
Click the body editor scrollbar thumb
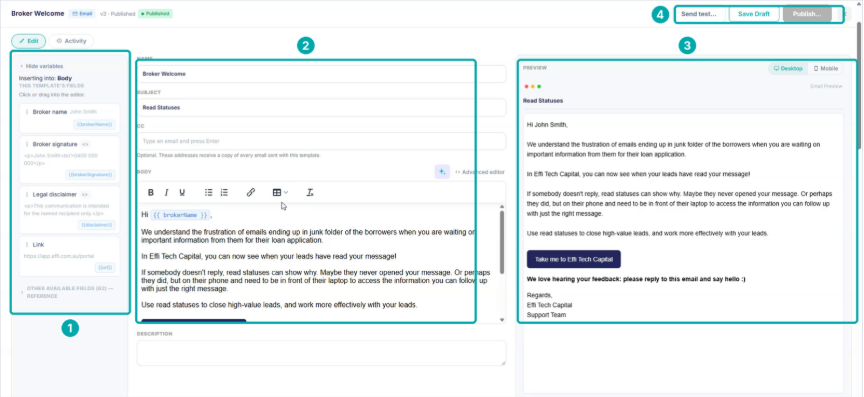point(501,242)
